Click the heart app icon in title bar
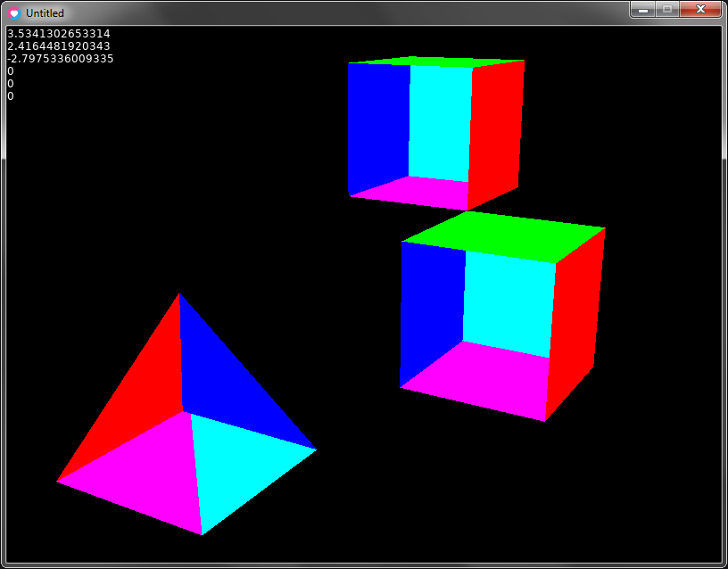Screen dimensions: 728x569 (x=14, y=13)
